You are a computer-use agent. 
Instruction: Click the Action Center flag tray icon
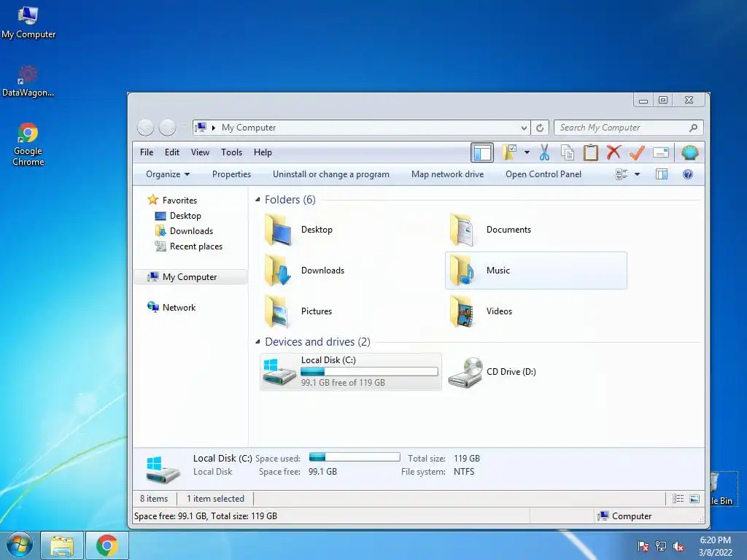(643, 546)
